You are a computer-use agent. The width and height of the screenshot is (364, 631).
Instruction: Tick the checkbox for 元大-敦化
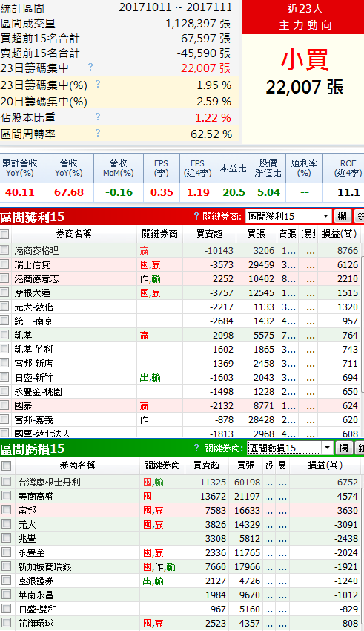point(4,307)
